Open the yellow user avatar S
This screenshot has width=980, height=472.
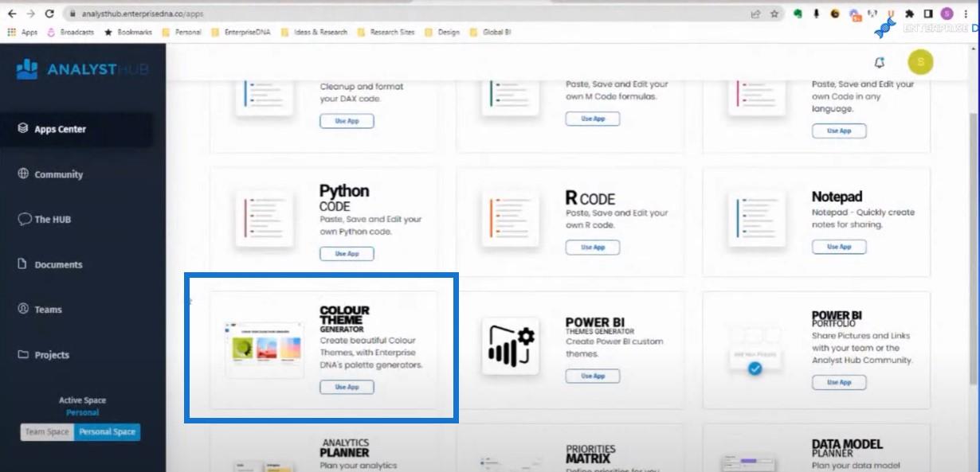tap(920, 61)
